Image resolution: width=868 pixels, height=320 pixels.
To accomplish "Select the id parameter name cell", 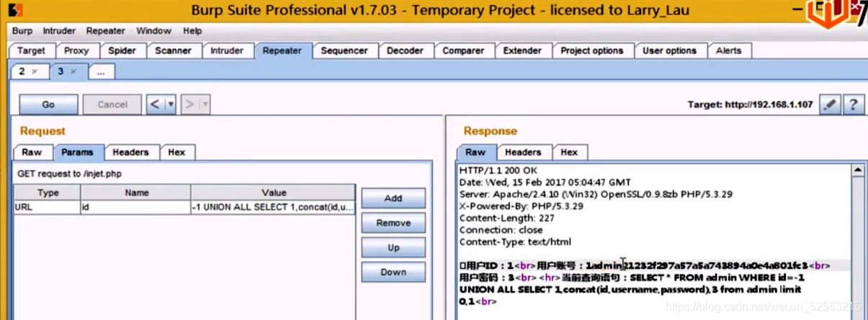I will click(136, 207).
